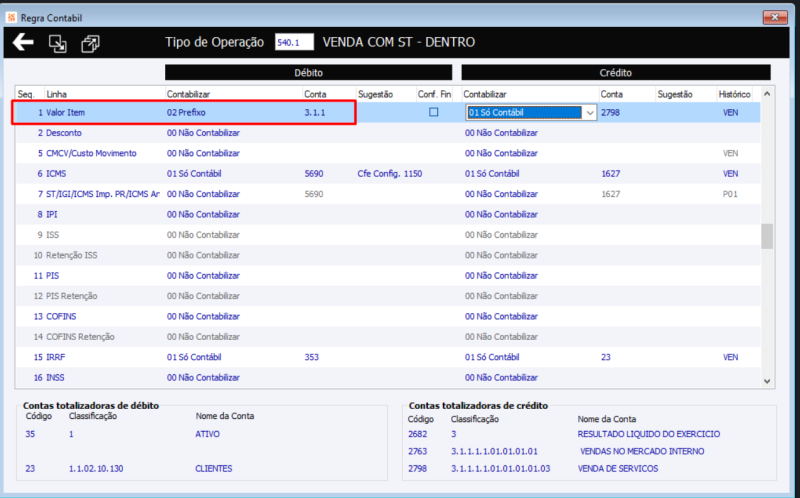Click P01 history cell in ST/IGI row
The height and width of the screenshot is (498, 800).
(x=730, y=194)
